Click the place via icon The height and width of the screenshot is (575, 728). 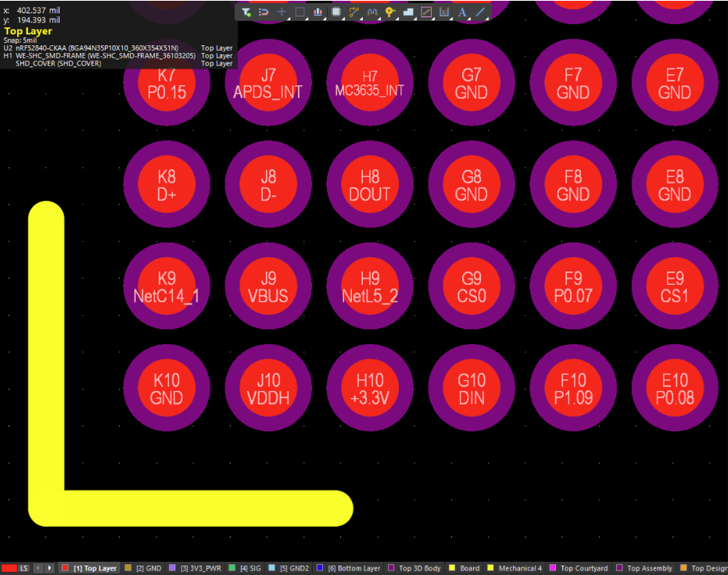point(390,12)
